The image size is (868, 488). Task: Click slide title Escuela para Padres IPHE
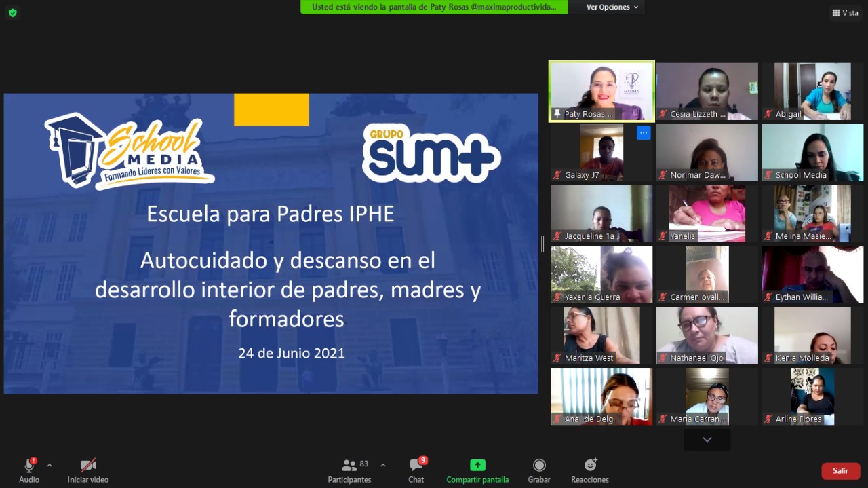[x=271, y=214]
